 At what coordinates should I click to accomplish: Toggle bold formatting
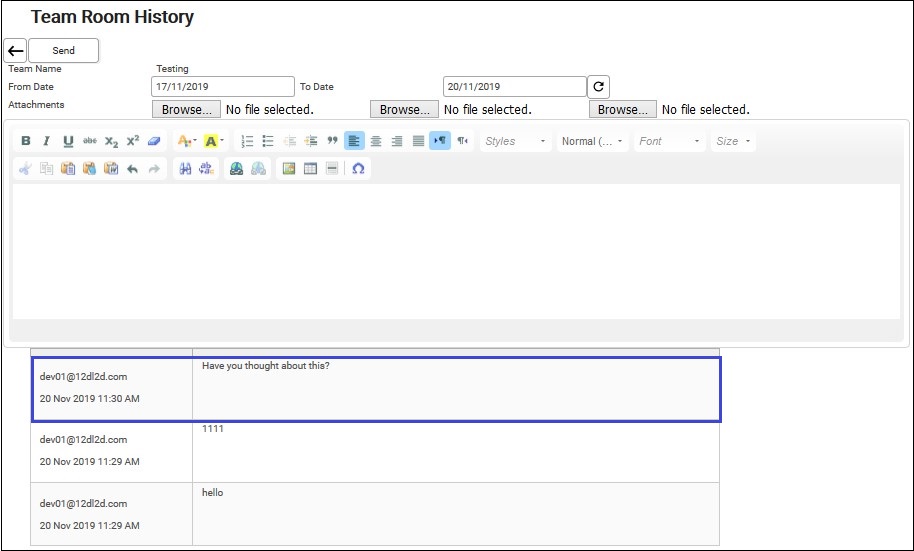tap(26, 141)
